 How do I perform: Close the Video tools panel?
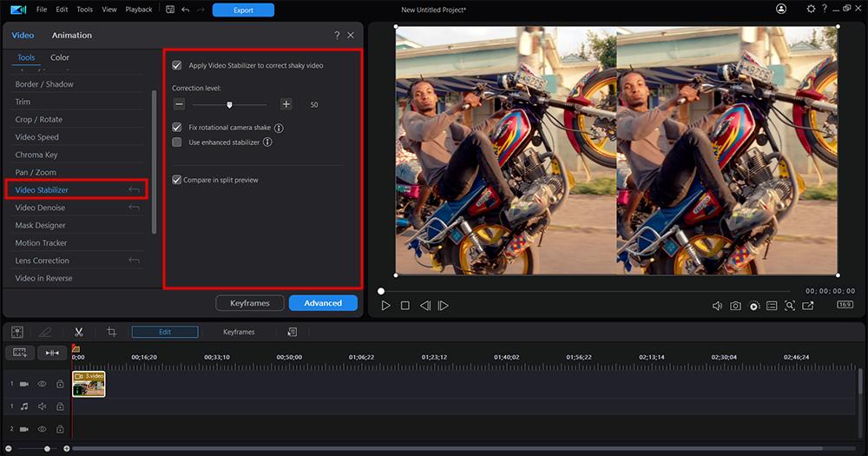pos(351,35)
